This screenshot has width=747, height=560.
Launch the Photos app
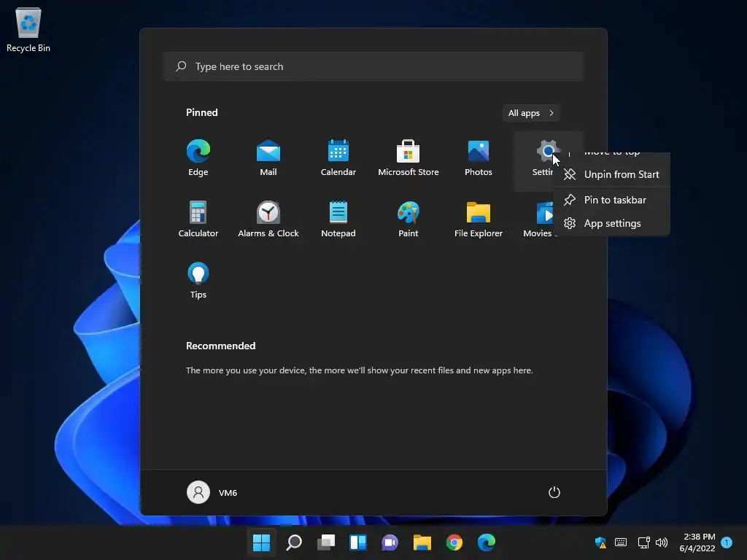click(479, 157)
